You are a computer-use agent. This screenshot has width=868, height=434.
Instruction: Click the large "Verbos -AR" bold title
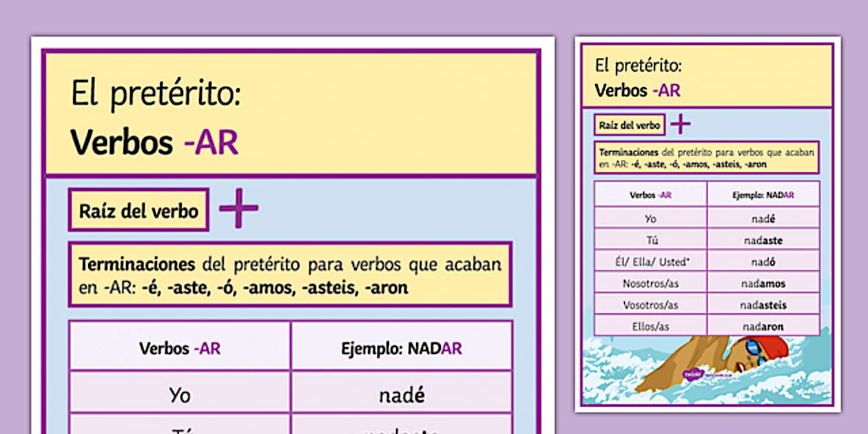154,143
